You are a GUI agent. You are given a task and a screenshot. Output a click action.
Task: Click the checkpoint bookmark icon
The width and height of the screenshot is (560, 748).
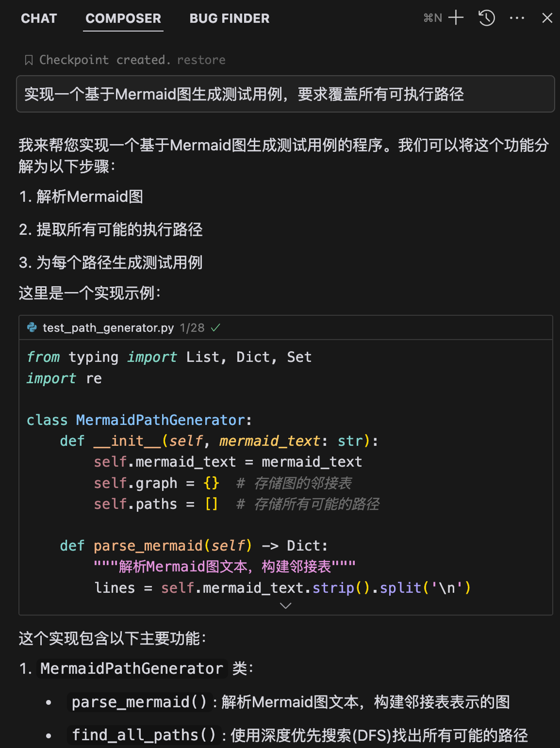click(x=29, y=60)
